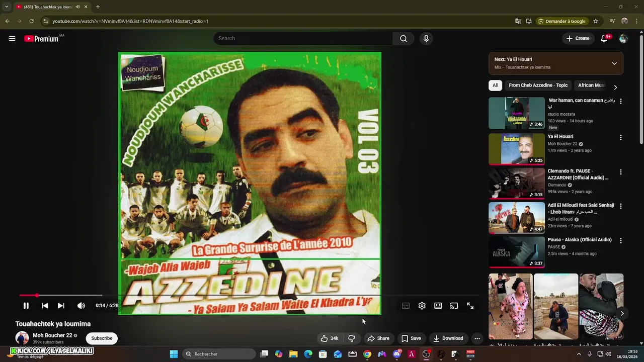Mute the Touahachtek tab audio icon
Screen dimensions: 644x362
pyautogui.click(x=78, y=7)
